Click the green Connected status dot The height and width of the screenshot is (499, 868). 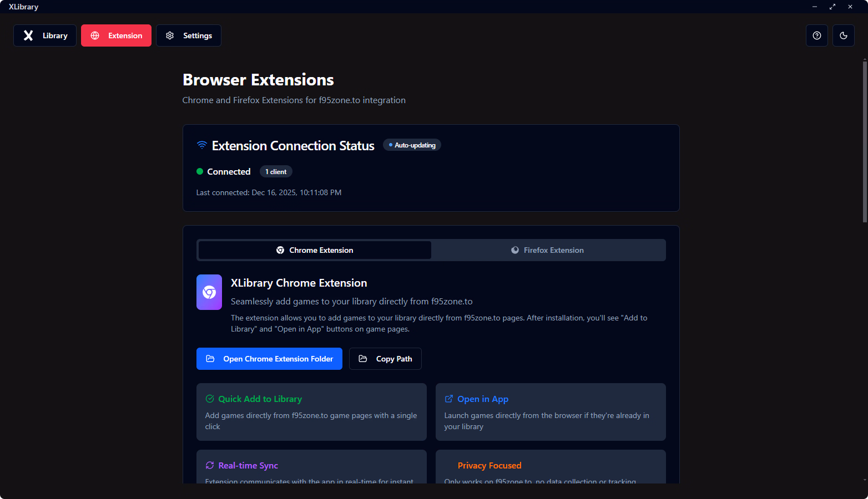[x=200, y=172]
